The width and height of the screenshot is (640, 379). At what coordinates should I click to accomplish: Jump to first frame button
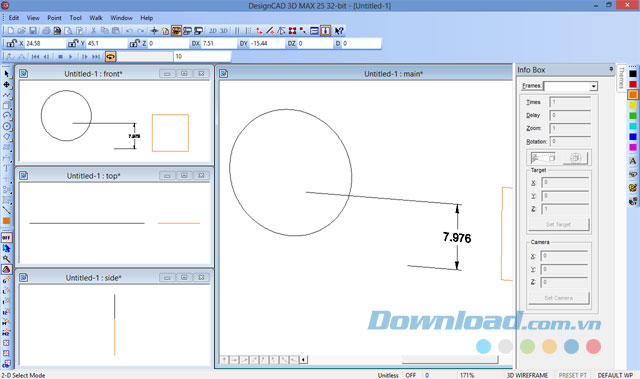36,56
